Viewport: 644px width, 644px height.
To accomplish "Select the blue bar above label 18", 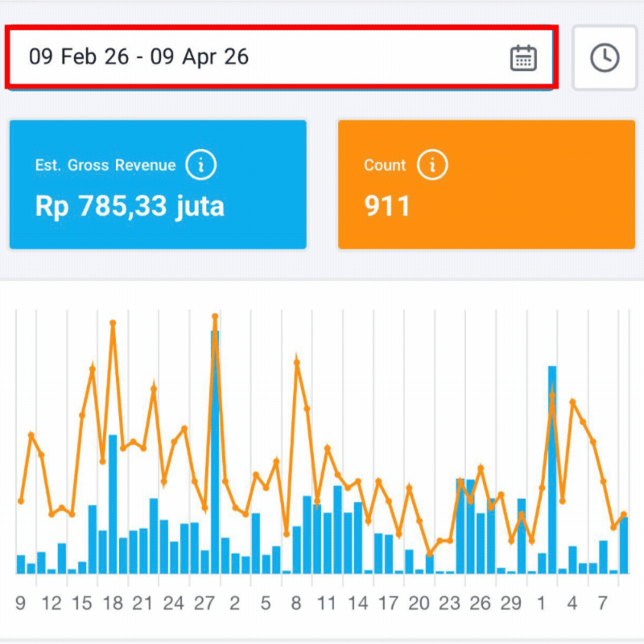I will [x=113, y=503].
